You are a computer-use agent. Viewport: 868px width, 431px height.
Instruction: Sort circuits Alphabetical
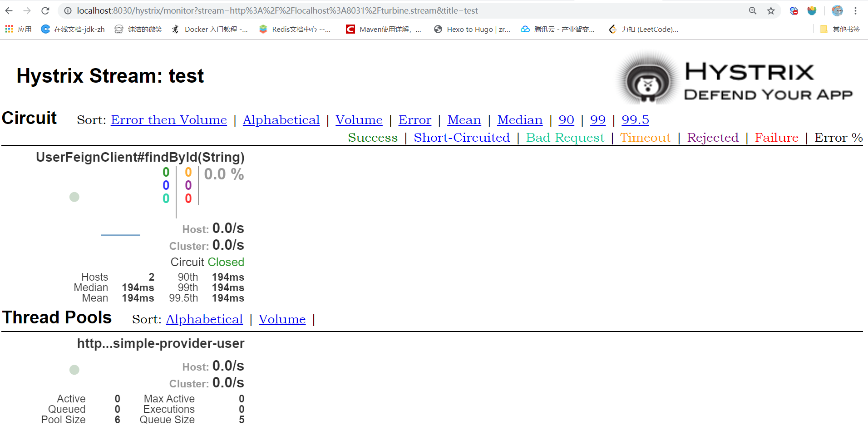(x=281, y=120)
